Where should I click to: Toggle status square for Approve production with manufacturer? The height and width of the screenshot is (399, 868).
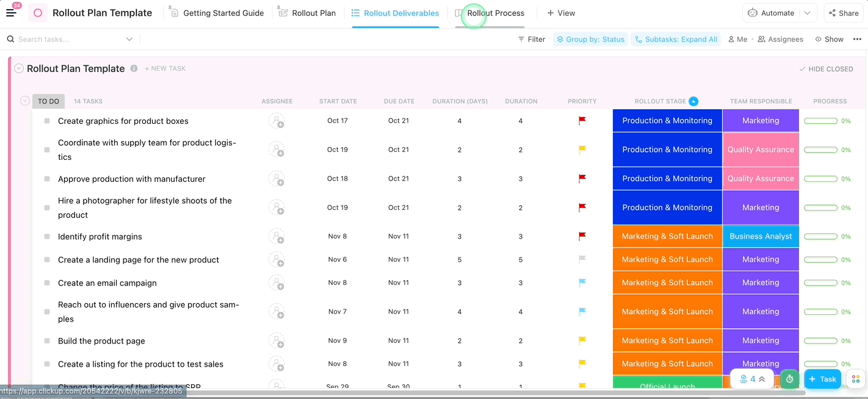(47, 179)
